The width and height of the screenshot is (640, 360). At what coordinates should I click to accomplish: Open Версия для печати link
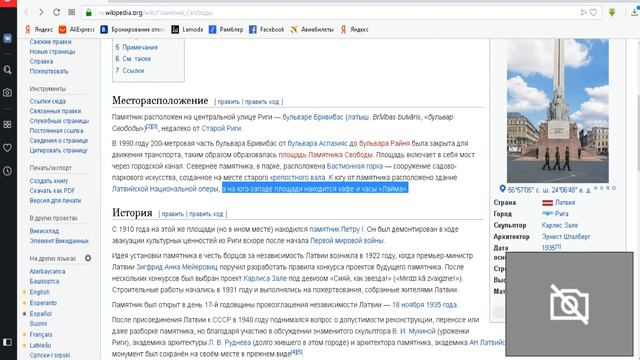pos(56,201)
